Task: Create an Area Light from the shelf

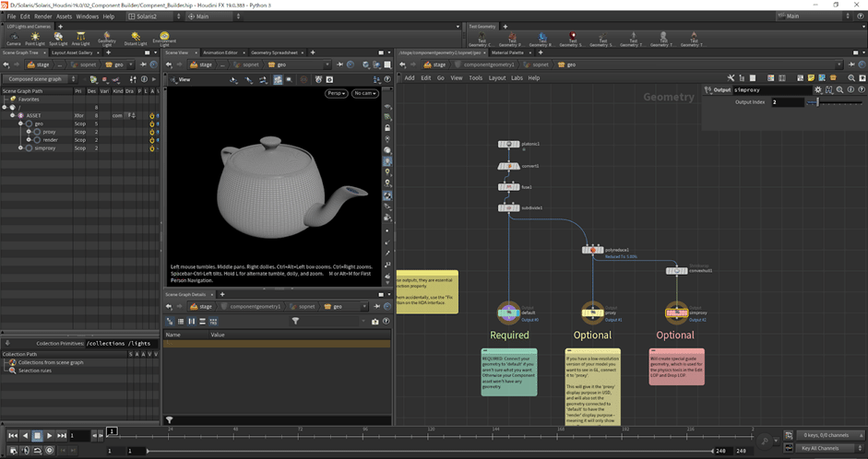Action: 82,38
